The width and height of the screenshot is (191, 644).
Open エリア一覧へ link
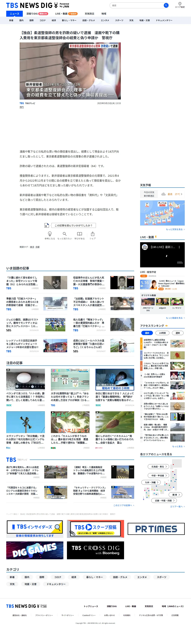coord(177,506)
